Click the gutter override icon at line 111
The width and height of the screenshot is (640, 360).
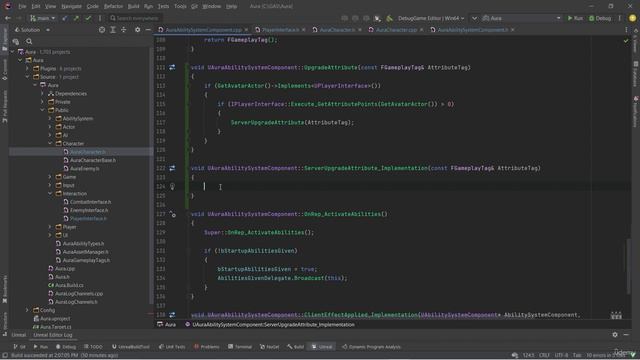click(x=172, y=67)
